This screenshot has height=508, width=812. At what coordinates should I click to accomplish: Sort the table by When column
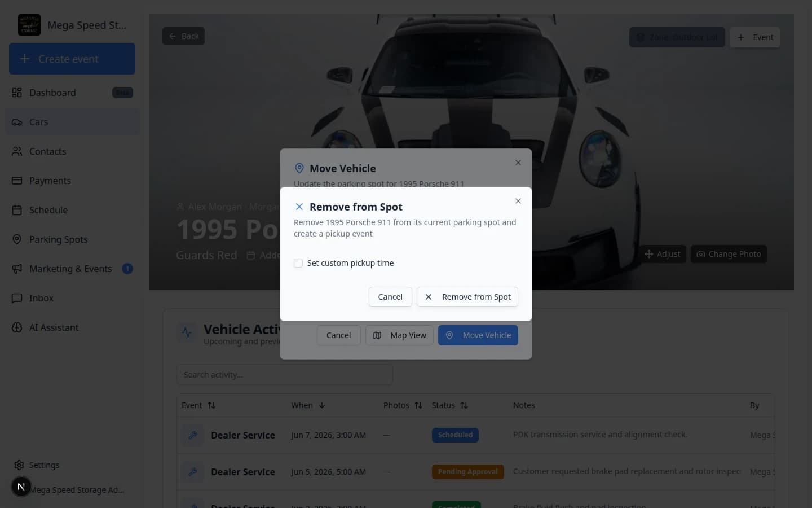click(x=308, y=405)
